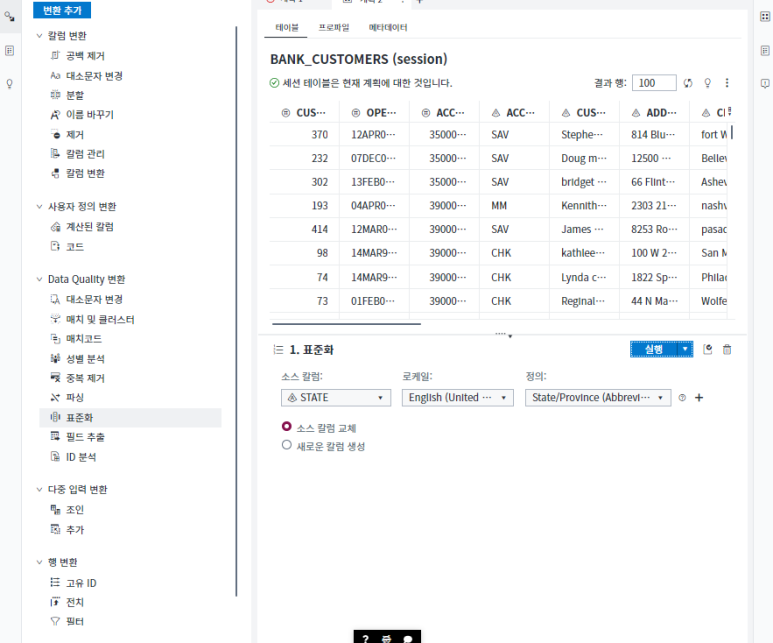
Task: Click the help icon beside 정의 dropdown
Action: click(x=682, y=397)
